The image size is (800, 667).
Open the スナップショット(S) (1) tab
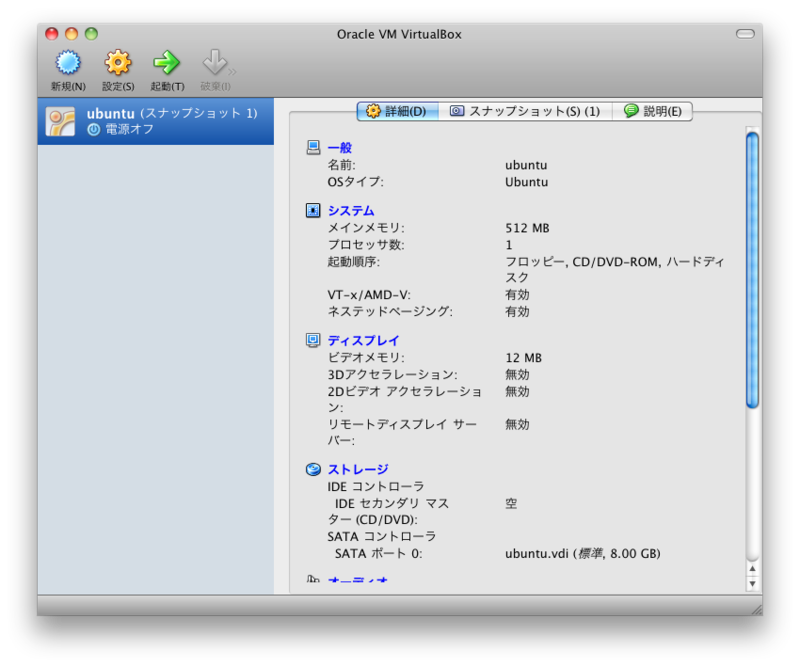(x=525, y=111)
